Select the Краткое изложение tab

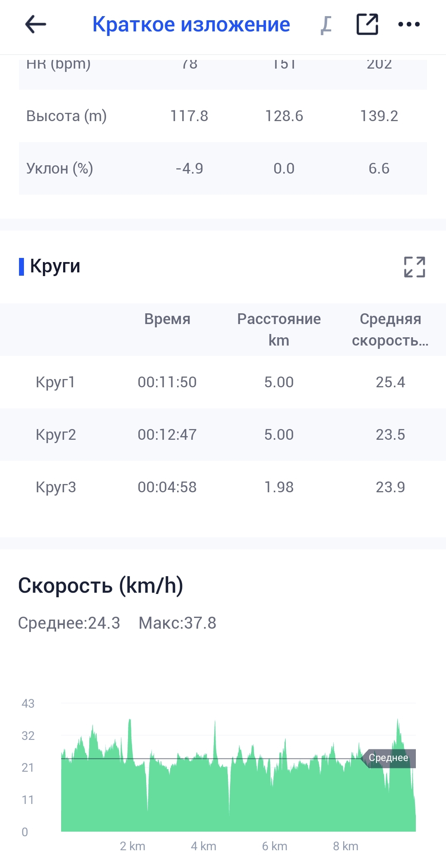coord(191,24)
